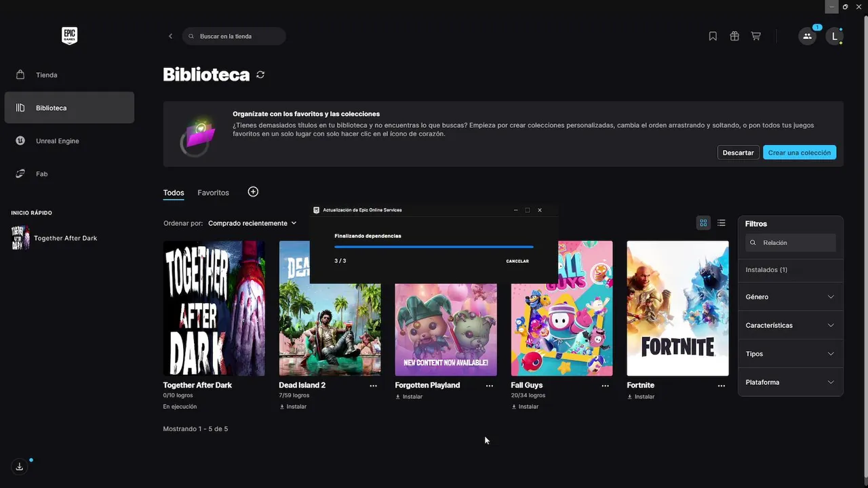Viewport: 868px width, 488px height.
Task: Install Dead Island 2
Action: [x=293, y=407]
